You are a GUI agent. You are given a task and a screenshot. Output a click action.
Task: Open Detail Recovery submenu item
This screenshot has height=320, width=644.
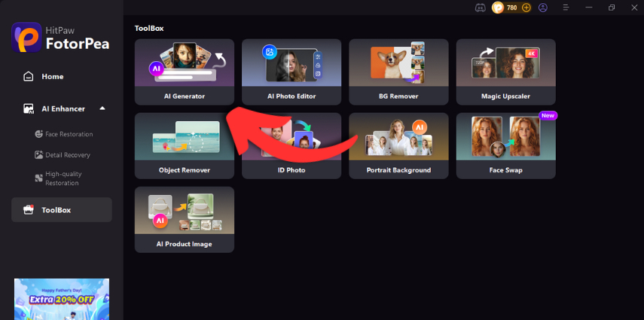click(x=68, y=155)
